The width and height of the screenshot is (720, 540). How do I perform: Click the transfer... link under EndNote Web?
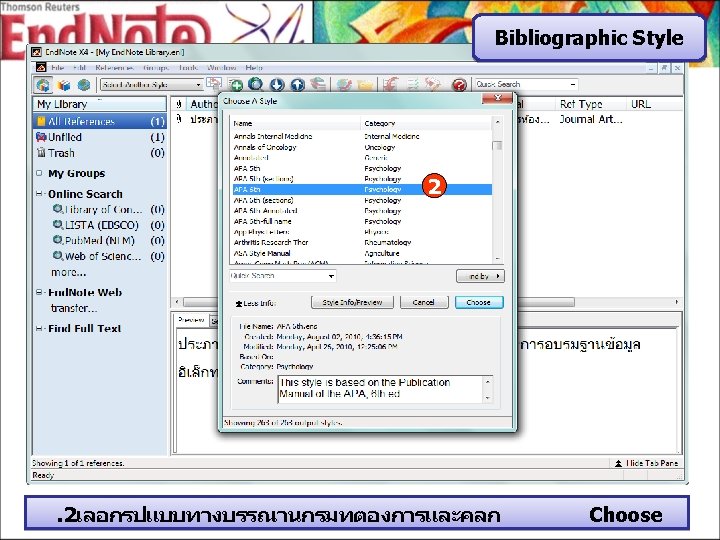[74, 308]
